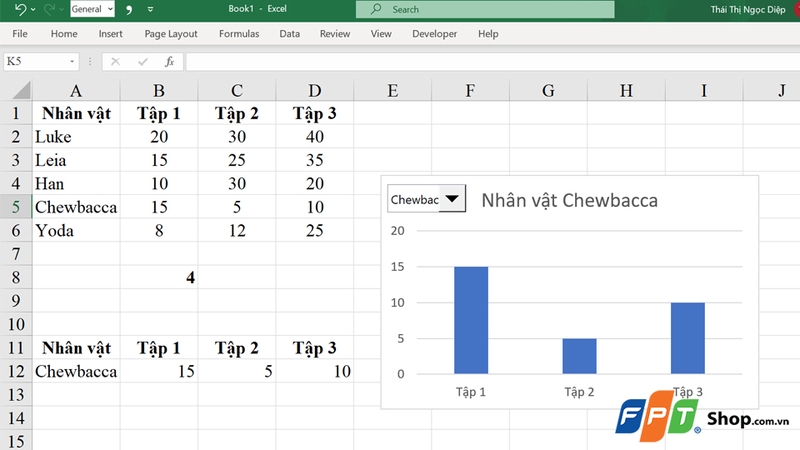Switch to the Data tab
This screenshot has width=800, height=450.
289,34
